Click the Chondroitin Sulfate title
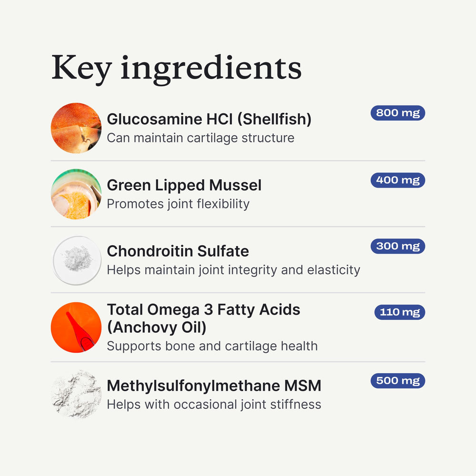This screenshot has width=476, height=476. pos(178,251)
